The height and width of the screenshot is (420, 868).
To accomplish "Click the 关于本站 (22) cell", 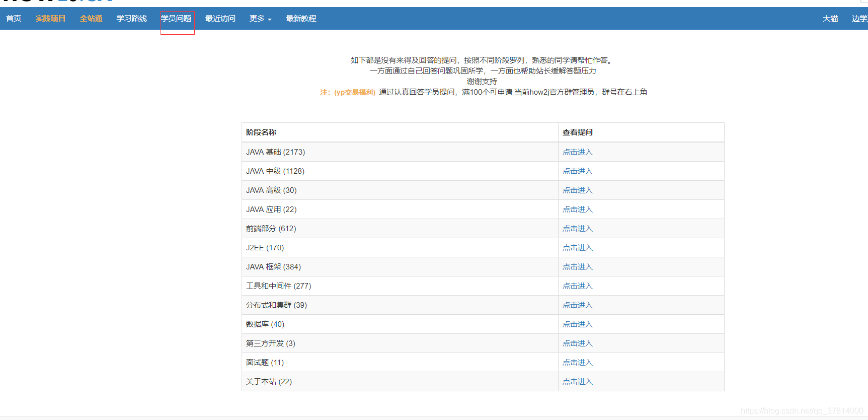I will pos(400,382).
